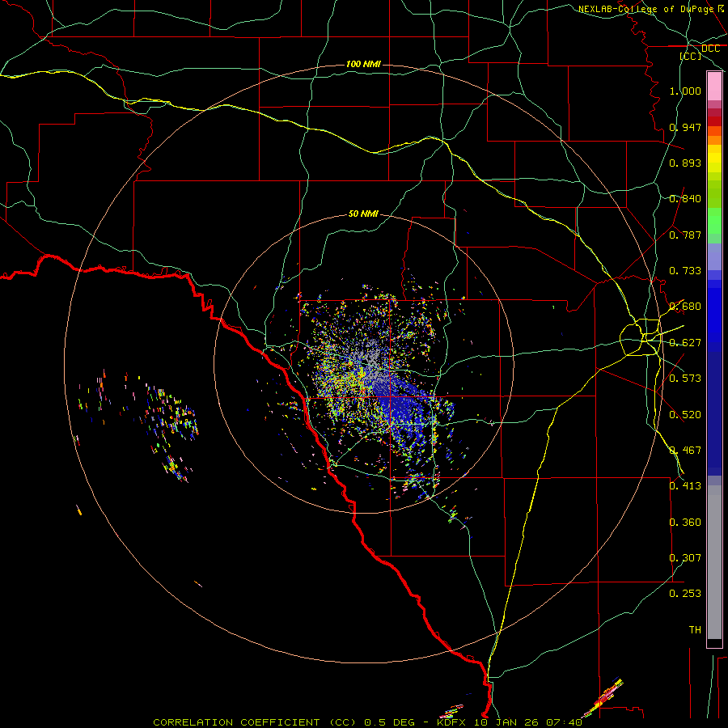Click "CORRELATION COEFFICIENT" in the bottom caption
The image size is (728, 728).
coord(236,722)
